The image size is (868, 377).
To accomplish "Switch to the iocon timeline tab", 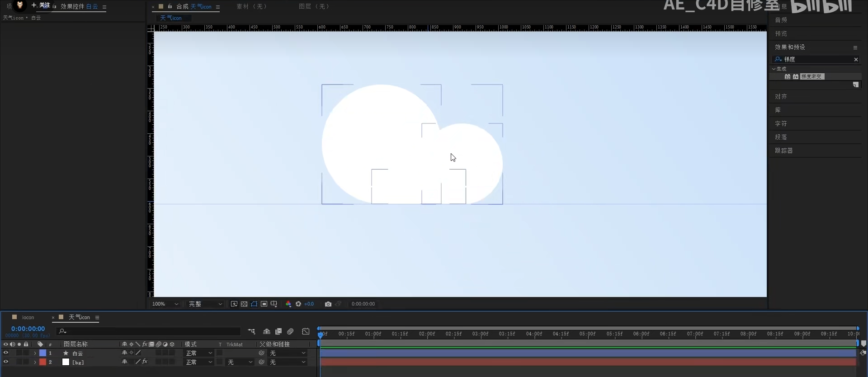I will point(28,317).
